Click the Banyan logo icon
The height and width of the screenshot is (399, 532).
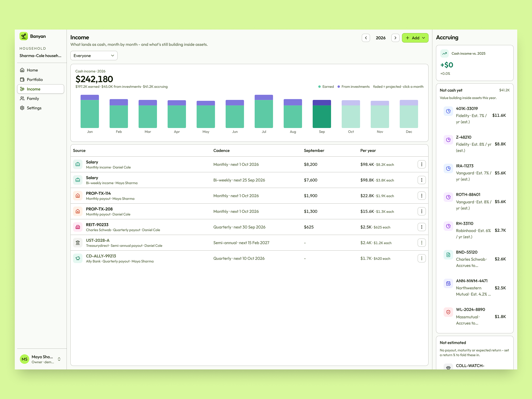pos(24,36)
